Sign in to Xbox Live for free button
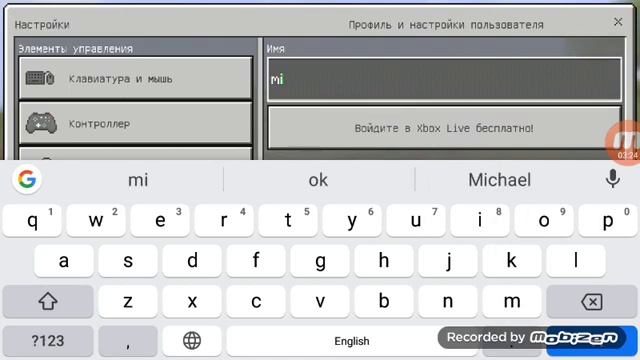The width and height of the screenshot is (640, 360). [x=444, y=128]
